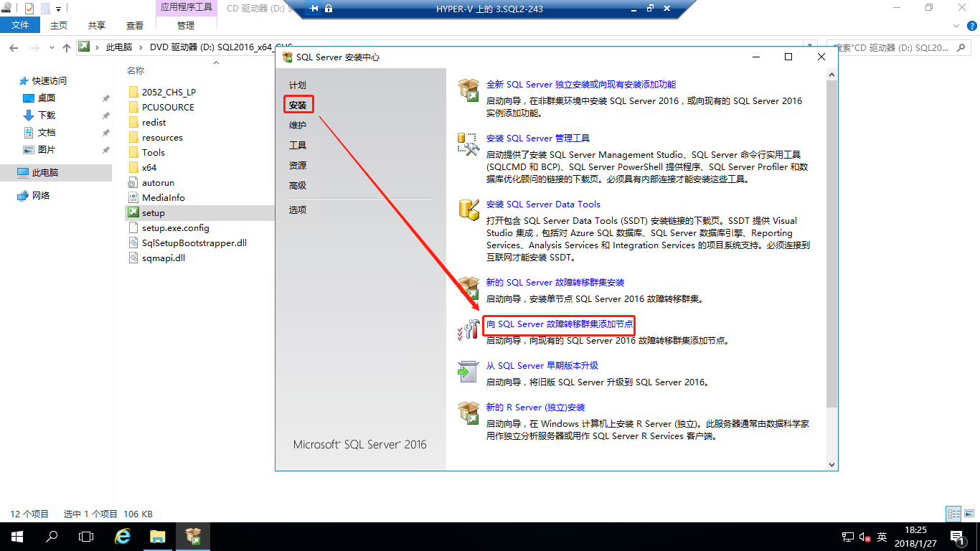Click the setup center scrollbar down arrow
980x551 pixels.
click(832, 465)
